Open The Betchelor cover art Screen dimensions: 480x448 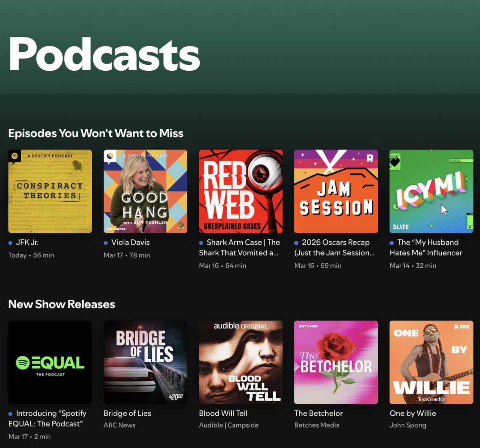(x=336, y=362)
